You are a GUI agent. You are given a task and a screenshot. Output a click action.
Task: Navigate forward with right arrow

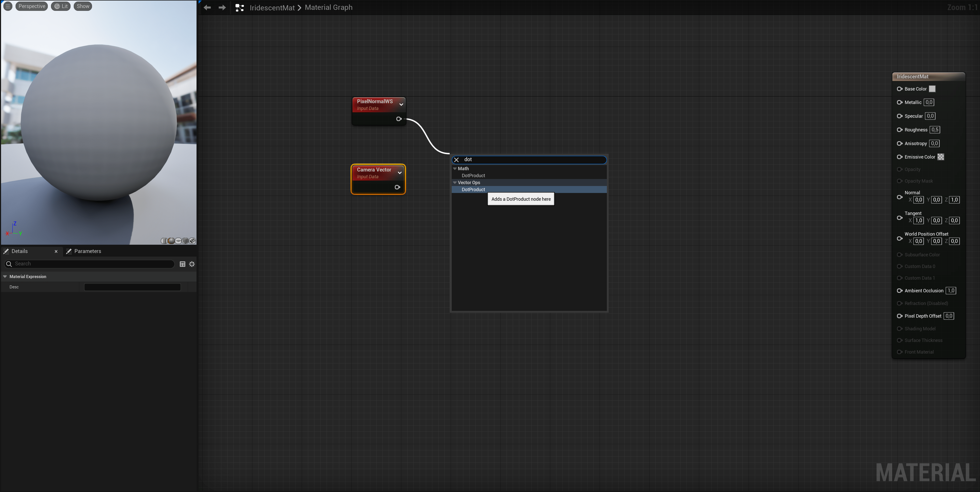click(222, 8)
